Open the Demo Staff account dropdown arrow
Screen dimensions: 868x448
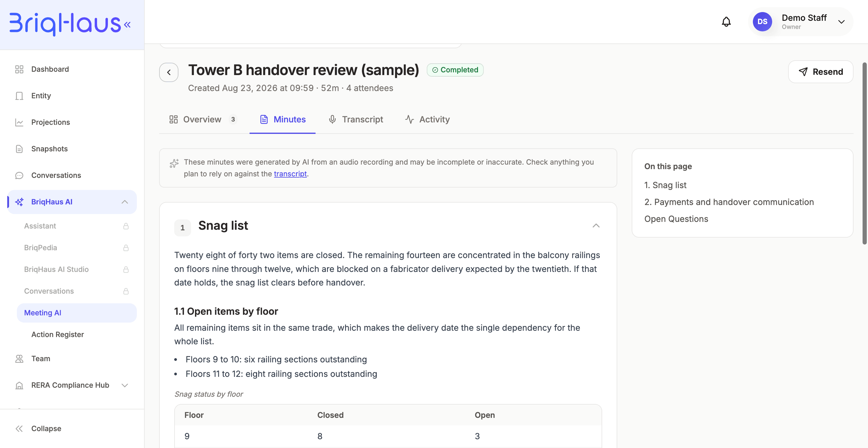tap(841, 22)
